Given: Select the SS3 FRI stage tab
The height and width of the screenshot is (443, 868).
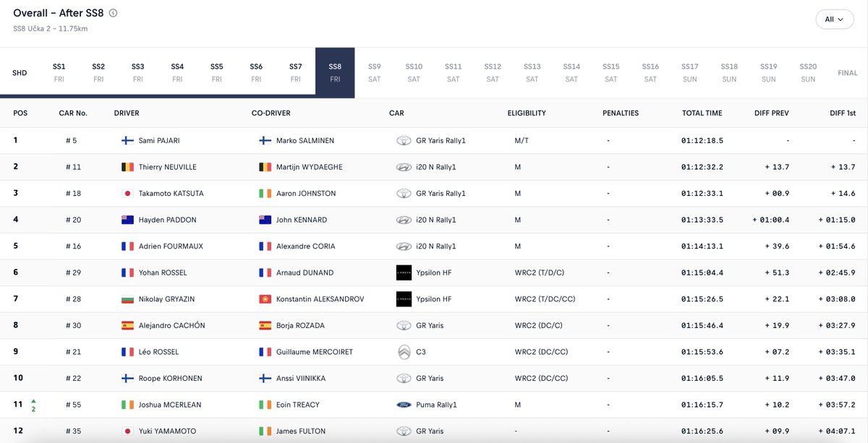Looking at the screenshot, I should (138, 73).
